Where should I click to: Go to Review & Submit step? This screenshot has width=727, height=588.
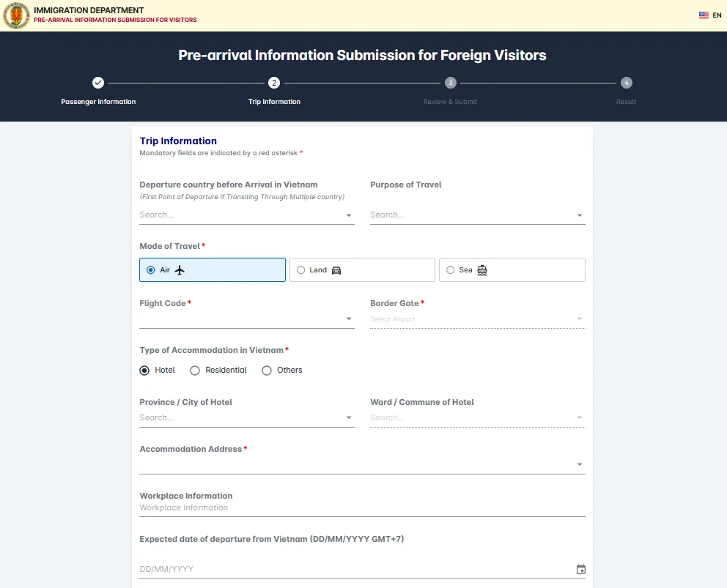coord(450,102)
